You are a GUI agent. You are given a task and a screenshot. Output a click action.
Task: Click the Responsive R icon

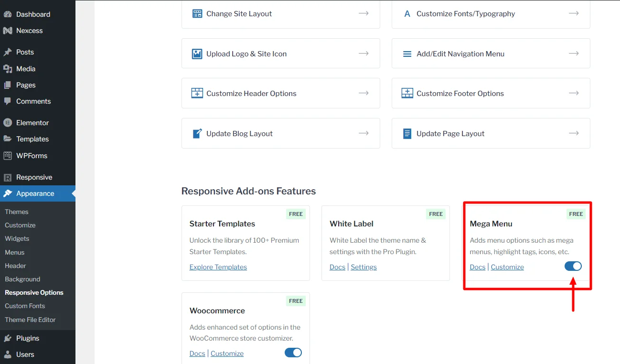point(8,177)
